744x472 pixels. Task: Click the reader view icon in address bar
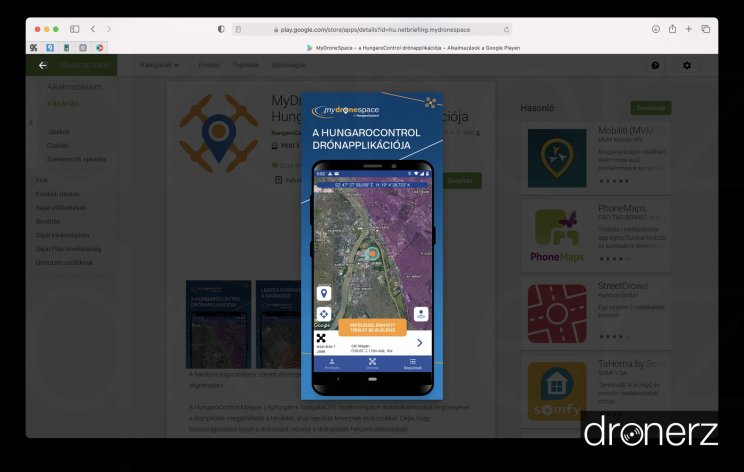238,29
